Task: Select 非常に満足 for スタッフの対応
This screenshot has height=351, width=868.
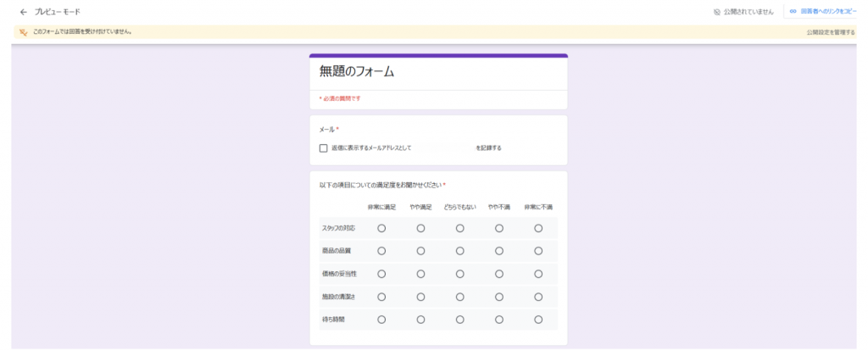Action: pos(381,228)
